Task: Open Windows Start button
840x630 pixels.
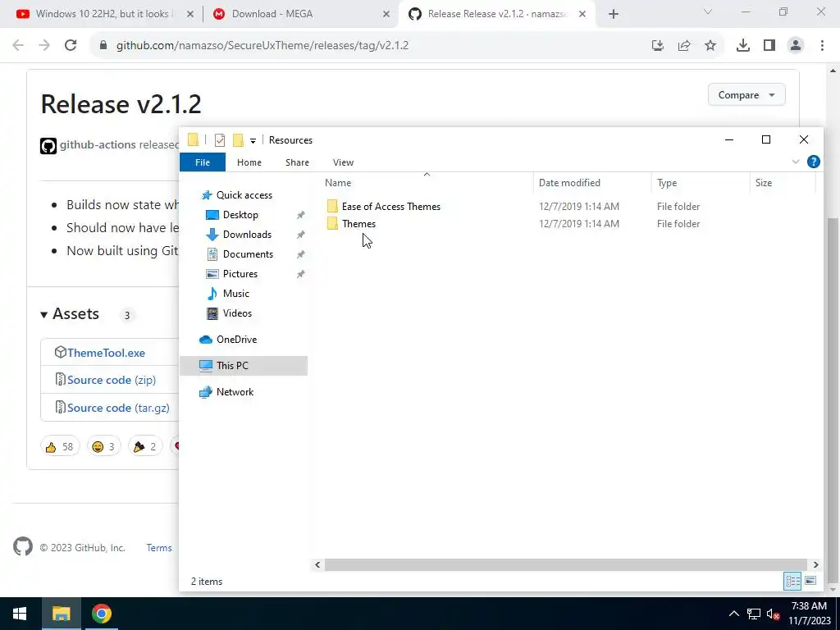Action: [x=20, y=614]
